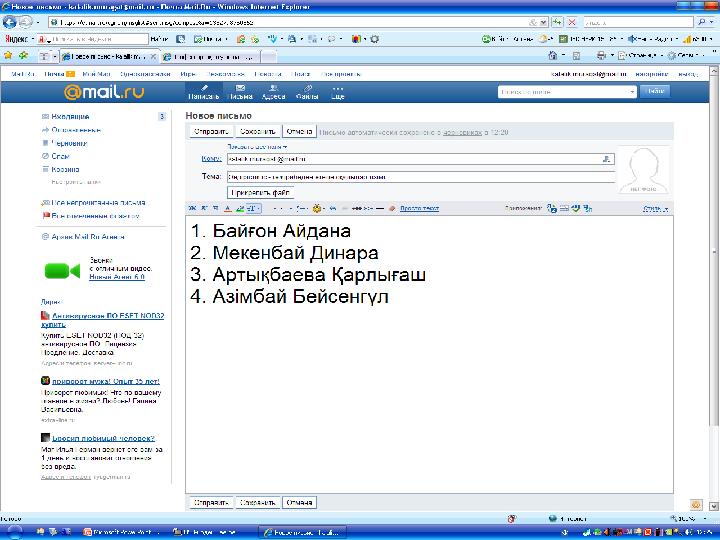
Task: Open the настройки link at top right
Action: (x=652, y=74)
